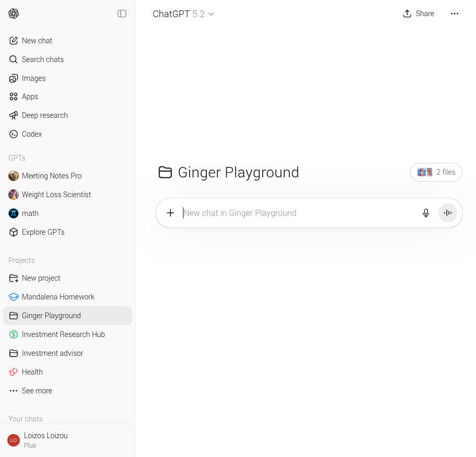Launch Deep research
The height and width of the screenshot is (457, 476).
click(45, 115)
